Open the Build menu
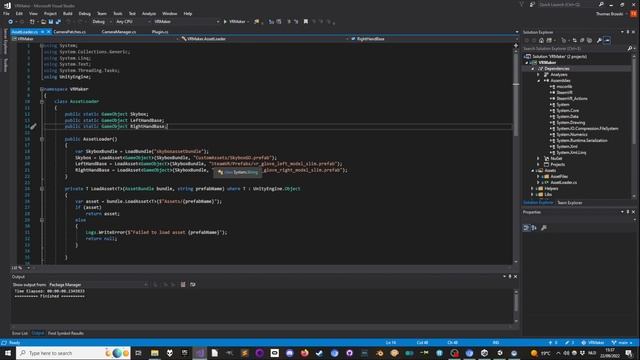640x360 pixels. [x=67, y=13]
